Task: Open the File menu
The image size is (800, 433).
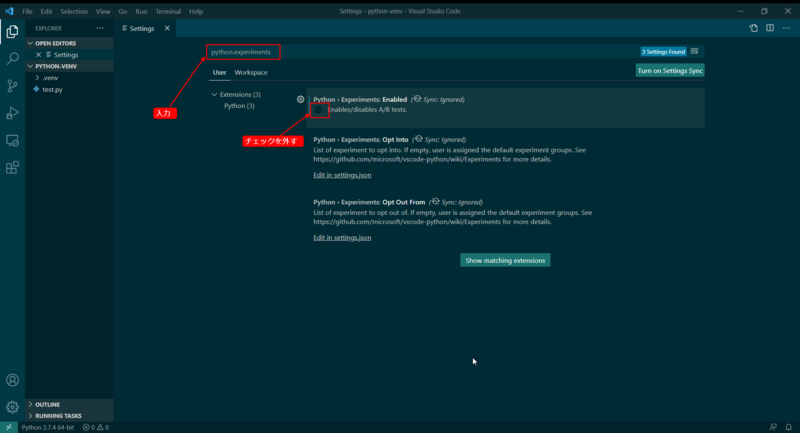Action: click(x=27, y=11)
